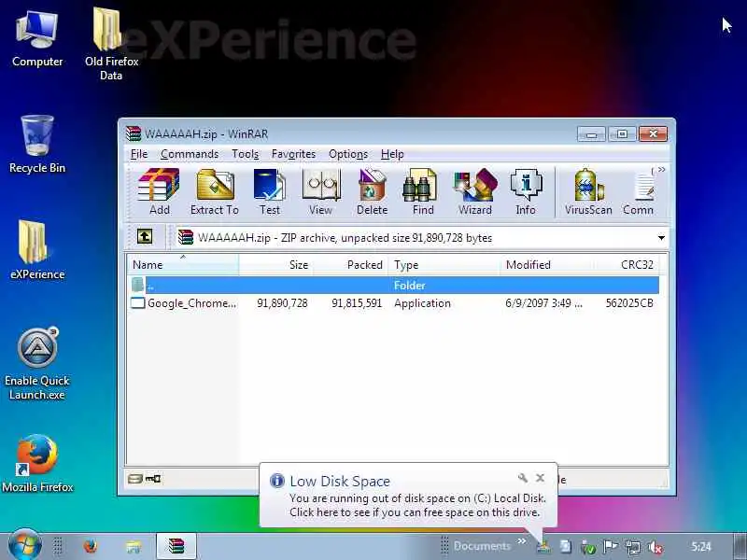This screenshot has height=560, width=747.
Task: Sort the file list by Size column
Action: [275, 265]
